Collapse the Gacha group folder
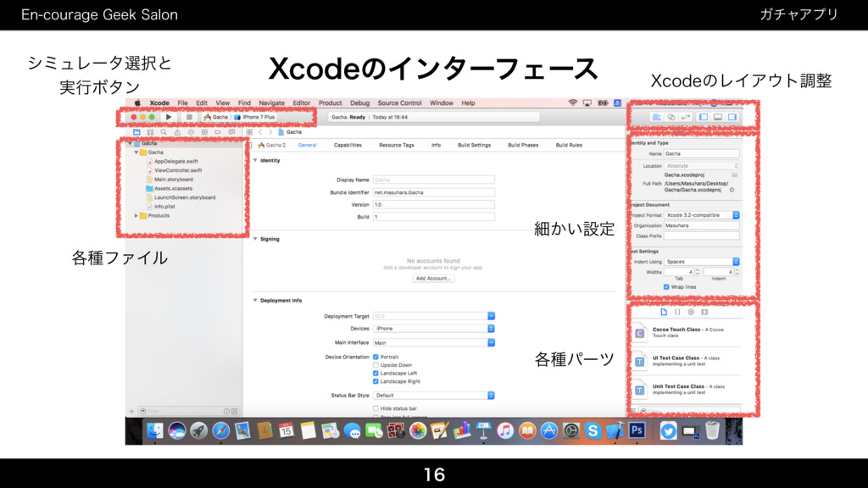Screen dimensions: 868x488 coord(136,152)
